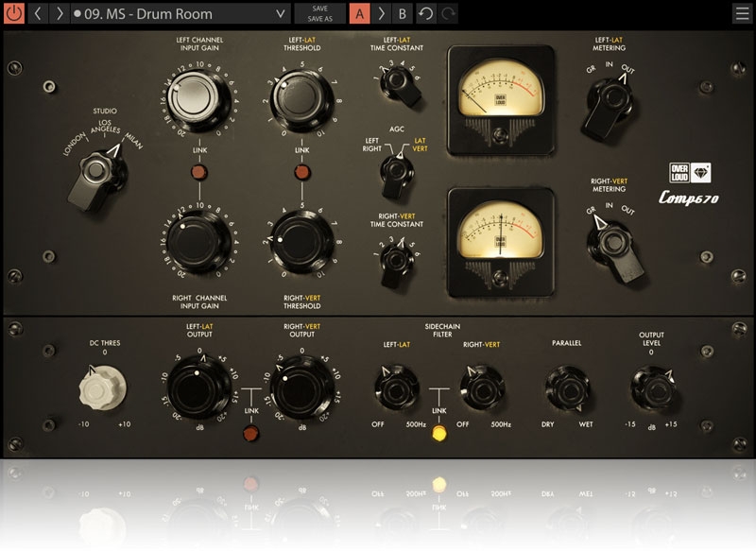Viewport: 756px width, 551px height.
Task: Click the undo arrow icon
Action: click(x=426, y=14)
